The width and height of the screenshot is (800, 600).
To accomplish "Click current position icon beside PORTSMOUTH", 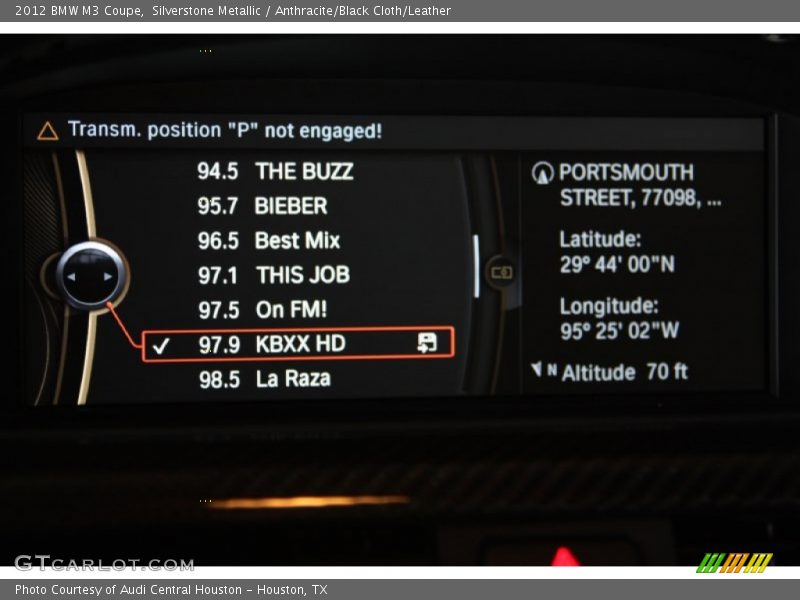I will (542, 172).
